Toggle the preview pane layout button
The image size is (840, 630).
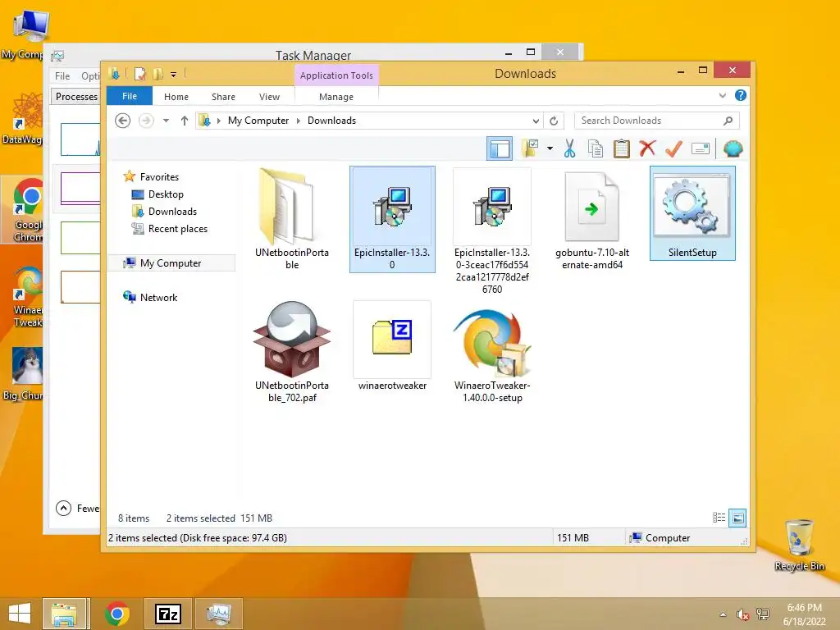(x=500, y=148)
